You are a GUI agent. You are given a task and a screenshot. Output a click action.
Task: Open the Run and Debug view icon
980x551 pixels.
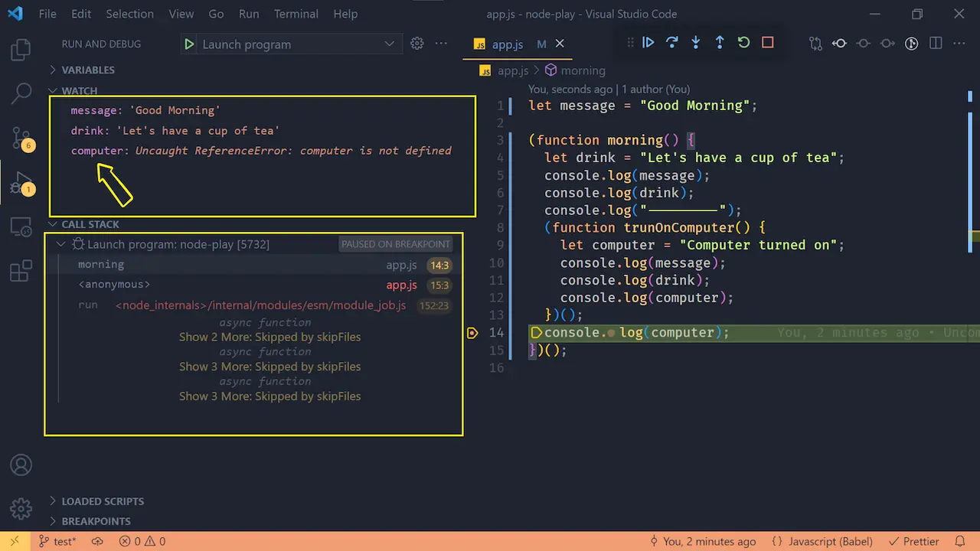click(21, 183)
